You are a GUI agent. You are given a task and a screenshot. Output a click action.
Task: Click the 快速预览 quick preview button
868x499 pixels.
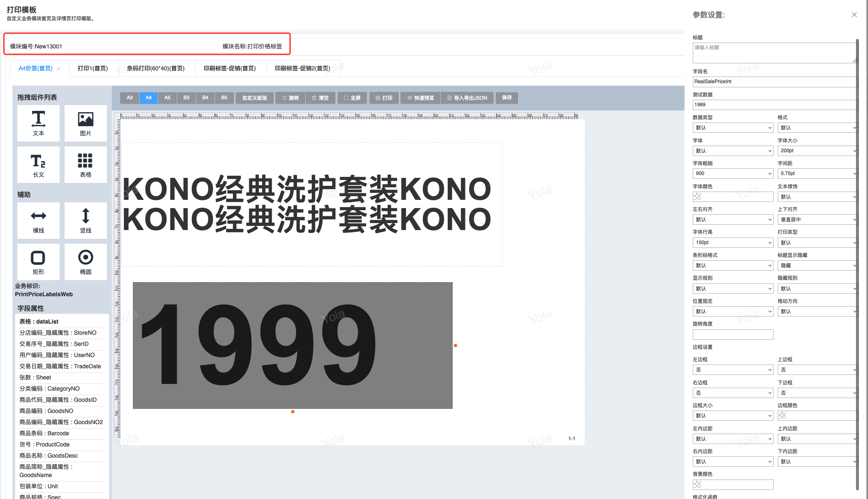[421, 98]
